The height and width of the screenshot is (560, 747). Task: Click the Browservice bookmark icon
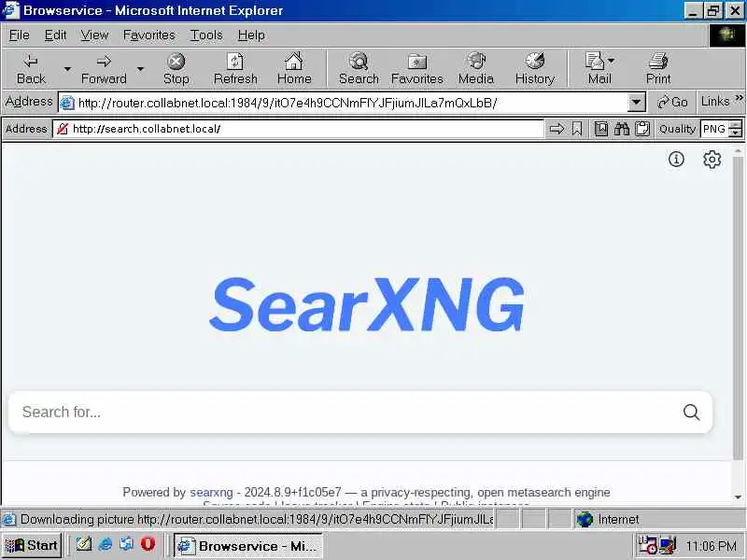[x=577, y=129]
